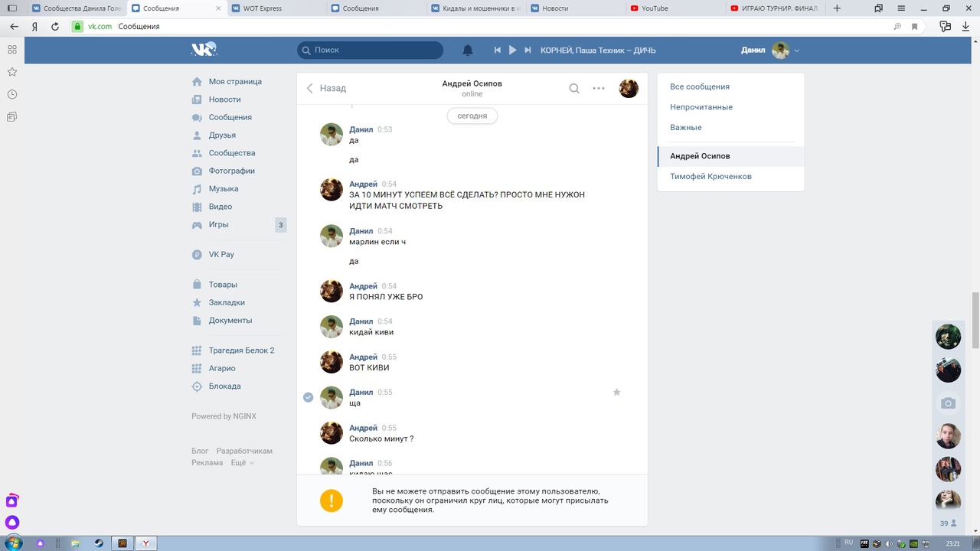The image size is (980, 551).
Task: Search within the conversation using magnifier icon
Action: (x=574, y=88)
